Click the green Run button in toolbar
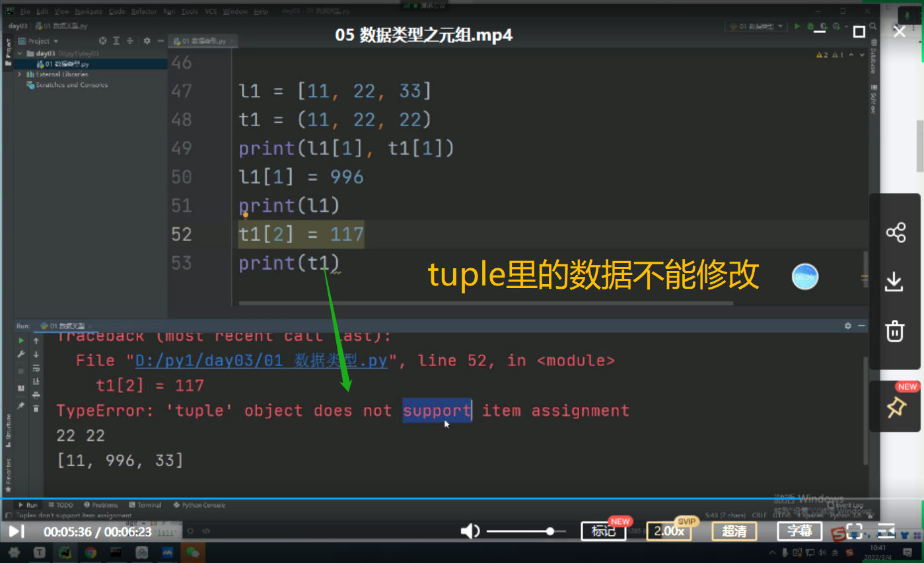Viewport: 924px width, 563px height. click(797, 26)
